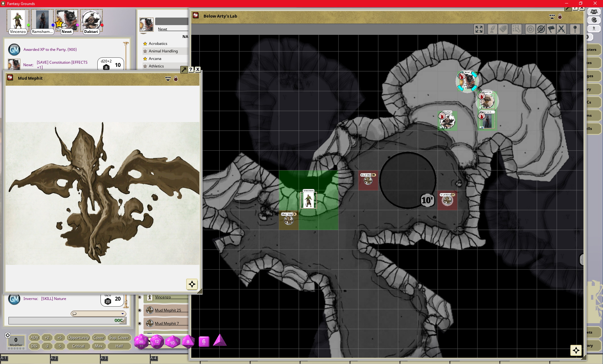Enable the Half modifier button
The width and height of the screenshot is (603, 364).
click(x=119, y=346)
